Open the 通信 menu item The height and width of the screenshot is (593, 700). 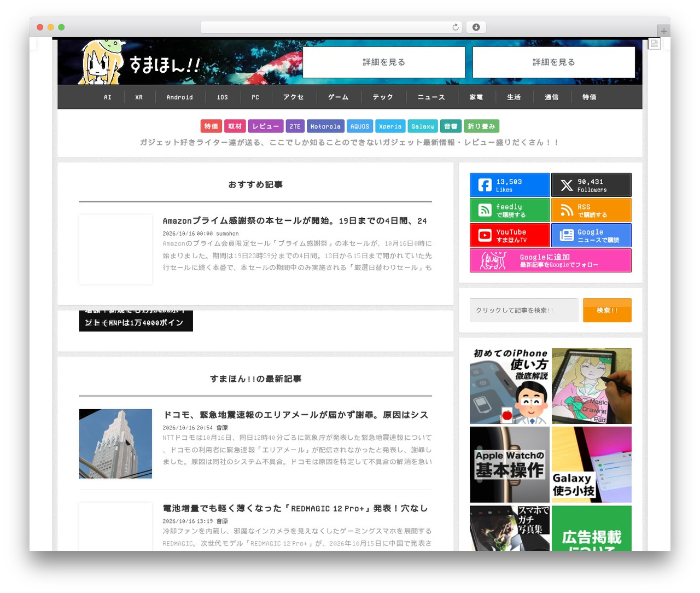552,97
